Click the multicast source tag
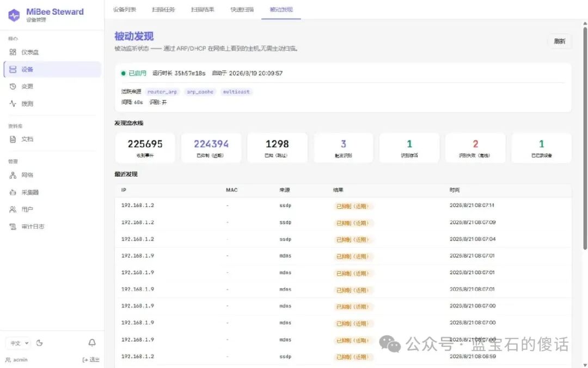Image resolution: width=588 pixels, height=368 pixels. pos(236,92)
